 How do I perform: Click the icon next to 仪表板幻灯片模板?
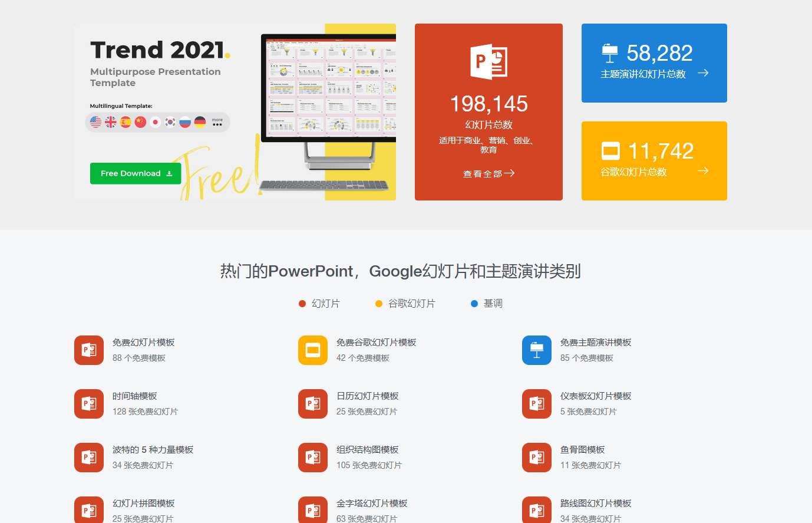tap(537, 404)
